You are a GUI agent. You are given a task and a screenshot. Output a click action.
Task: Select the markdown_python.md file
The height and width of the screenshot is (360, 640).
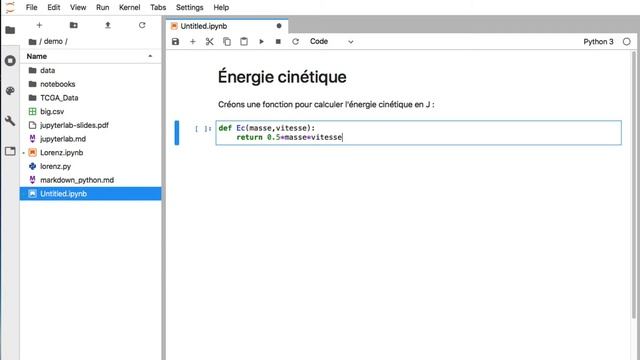pos(91,180)
